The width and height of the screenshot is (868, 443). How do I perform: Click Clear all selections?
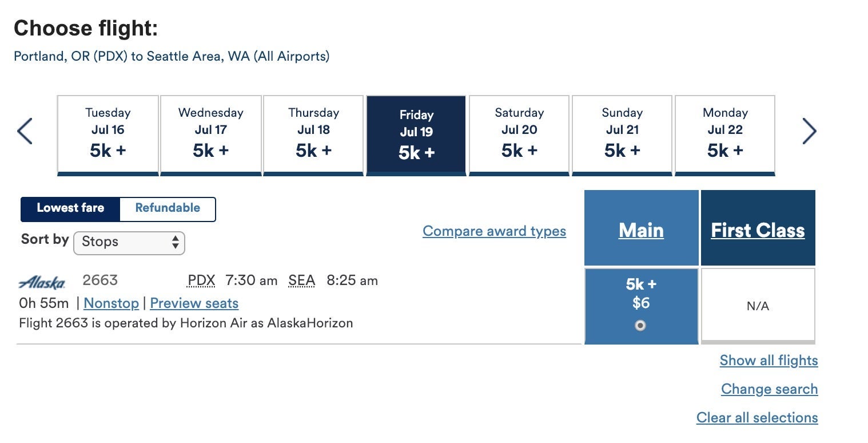757,417
